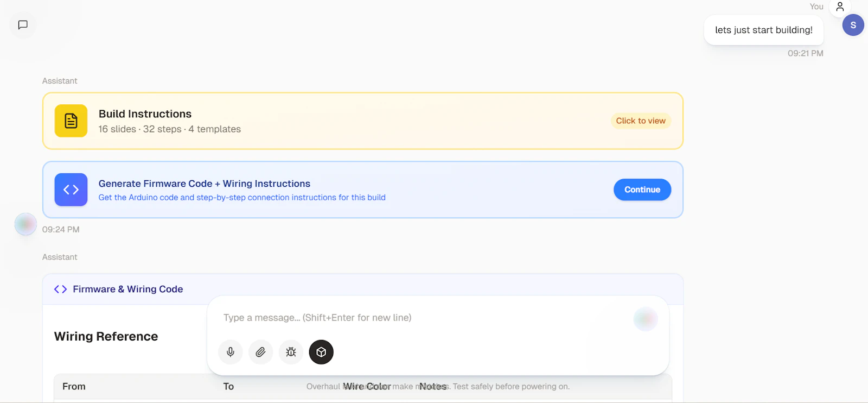
Task: Open the yellow Build Instructions document icon
Action: (71, 121)
